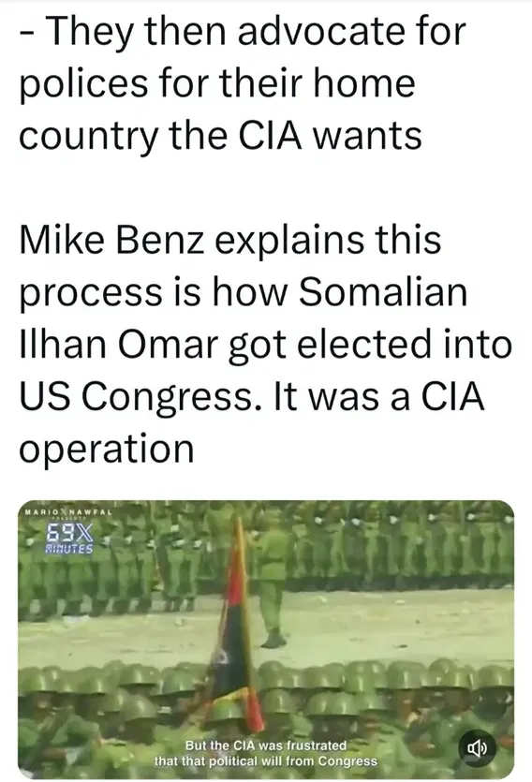
Task: Unmute the video using the speaker icon
Action: point(477,748)
